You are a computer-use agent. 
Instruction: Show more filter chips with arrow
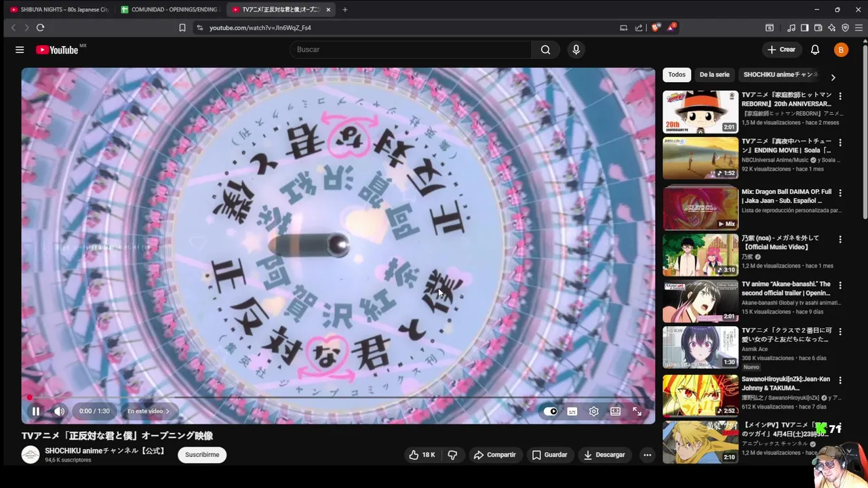[x=833, y=77]
